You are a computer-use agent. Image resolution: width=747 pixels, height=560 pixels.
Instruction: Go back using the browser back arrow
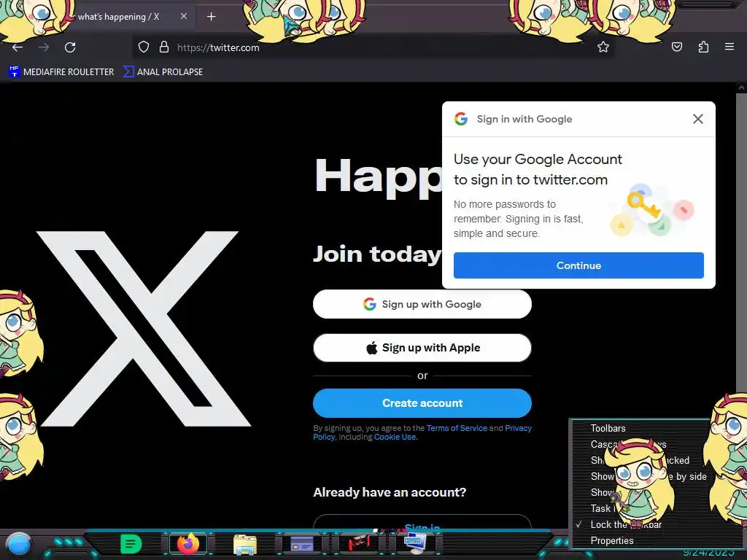(x=18, y=47)
